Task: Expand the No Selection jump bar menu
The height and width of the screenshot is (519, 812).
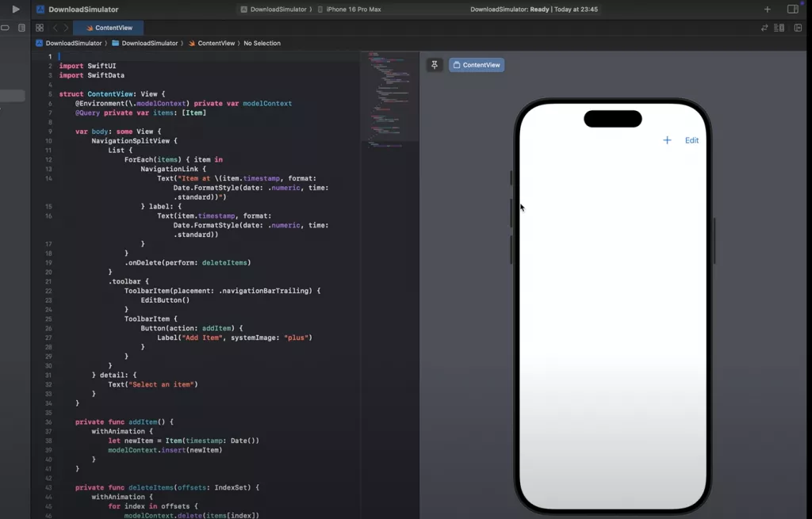Action: click(x=263, y=43)
